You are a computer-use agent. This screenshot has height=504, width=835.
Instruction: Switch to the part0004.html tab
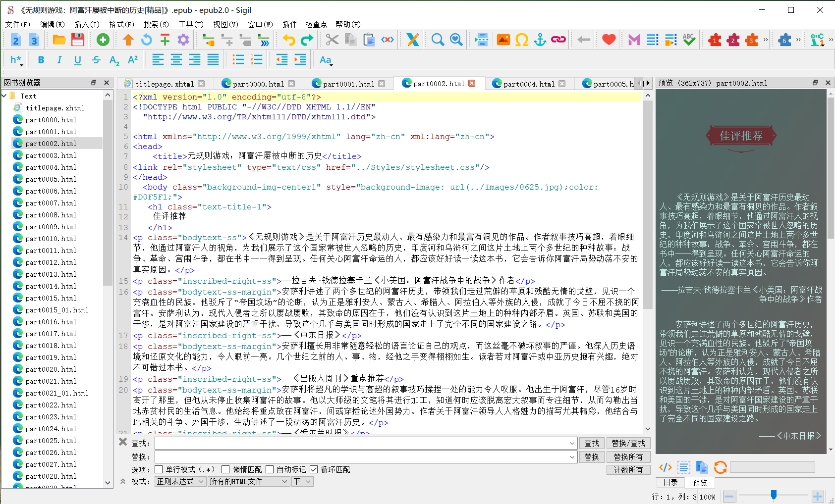click(x=529, y=83)
